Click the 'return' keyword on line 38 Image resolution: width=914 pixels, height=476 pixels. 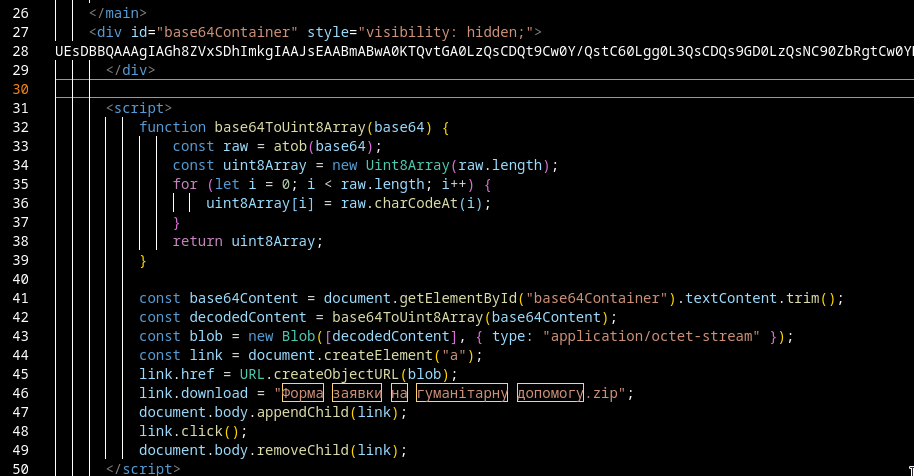click(198, 241)
